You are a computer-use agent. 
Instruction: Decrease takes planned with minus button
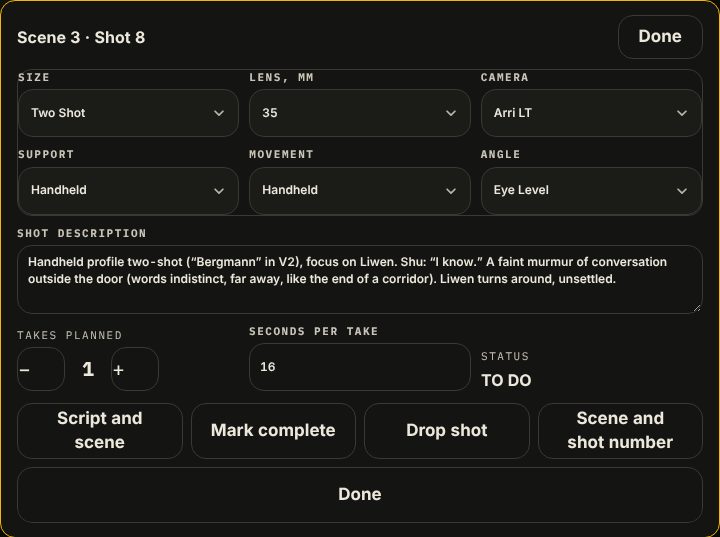click(x=41, y=369)
